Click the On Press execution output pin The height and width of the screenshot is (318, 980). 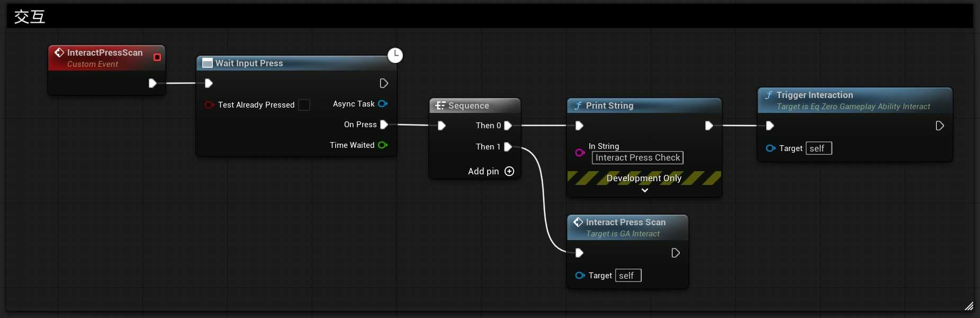tap(384, 125)
